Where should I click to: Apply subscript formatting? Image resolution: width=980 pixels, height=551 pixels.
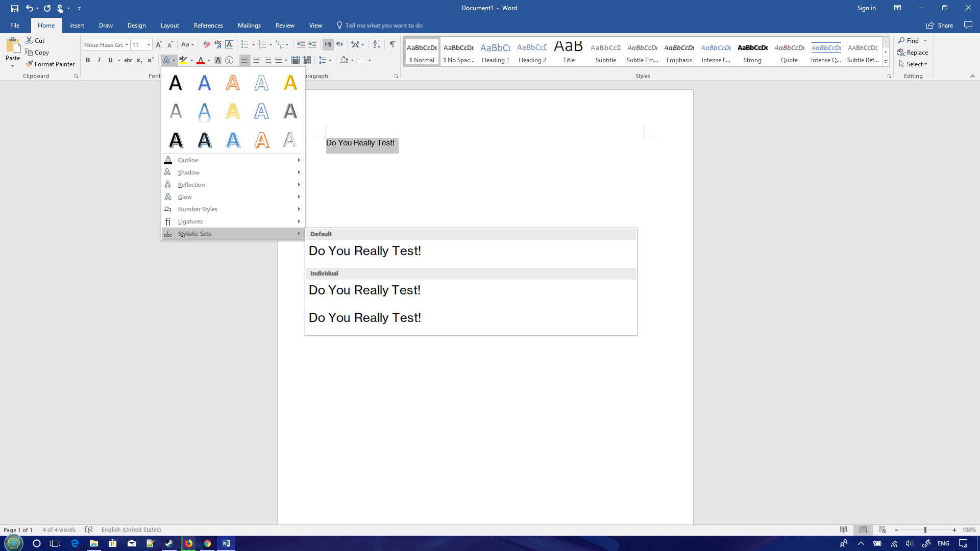pyautogui.click(x=138, y=60)
